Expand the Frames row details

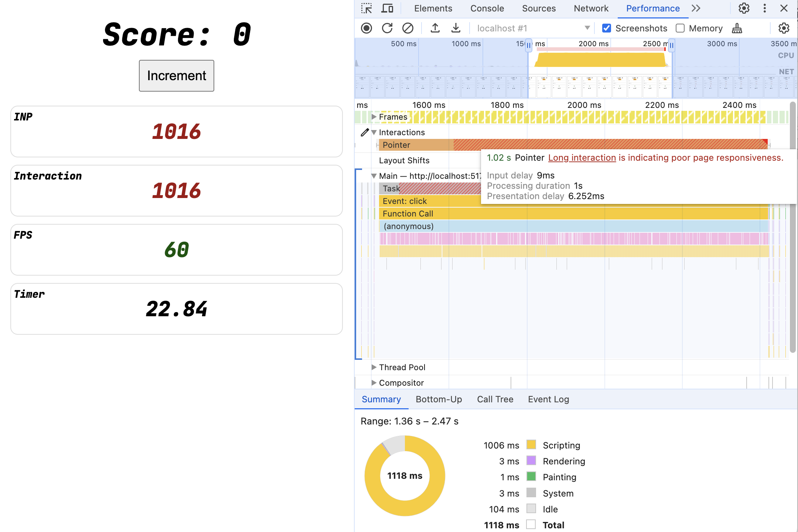[x=373, y=117]
